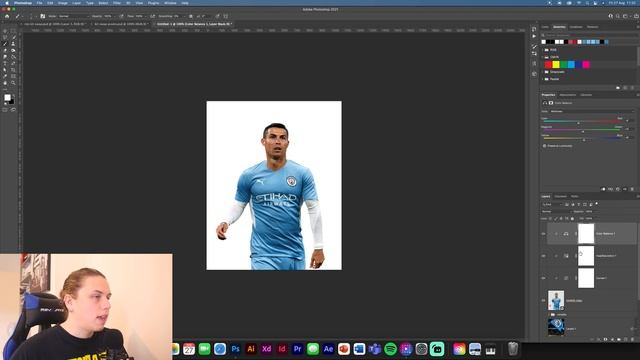
Task: Open the Tone Midtones dropdown
Action: point(592,111)
